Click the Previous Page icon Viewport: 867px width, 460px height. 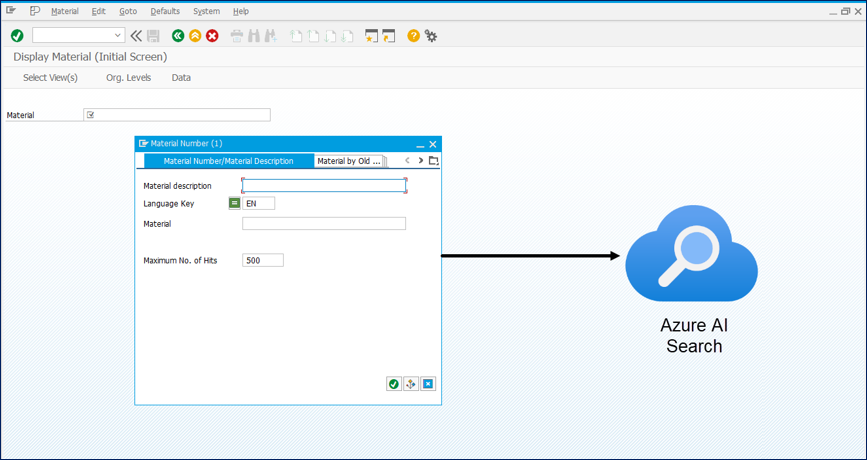pyautogui.click(x=314, y=36)
